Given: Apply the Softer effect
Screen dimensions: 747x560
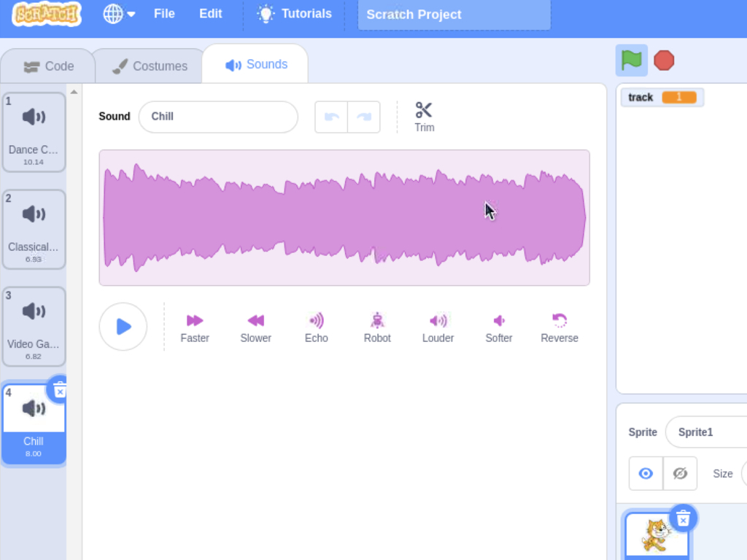Looking at the screenshot, I should 499,328.
